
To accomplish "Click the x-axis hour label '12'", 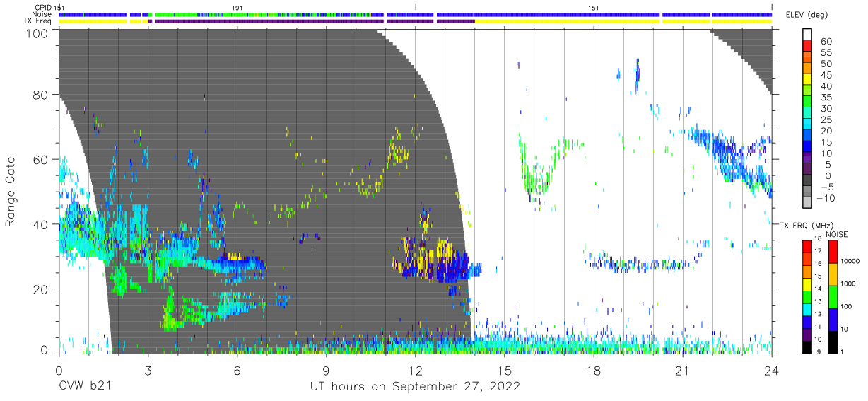I will pyautogui.click(x=415, y=370).
